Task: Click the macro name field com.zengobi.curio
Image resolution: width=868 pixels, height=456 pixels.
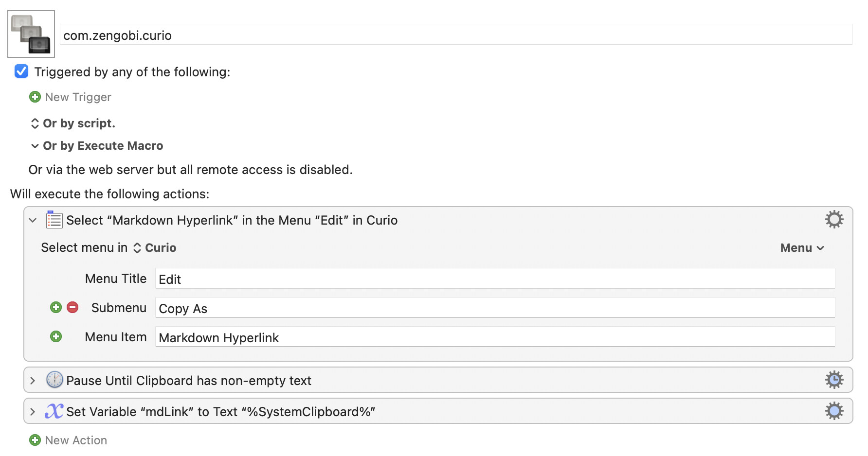Action: click(x=455, y=35)
